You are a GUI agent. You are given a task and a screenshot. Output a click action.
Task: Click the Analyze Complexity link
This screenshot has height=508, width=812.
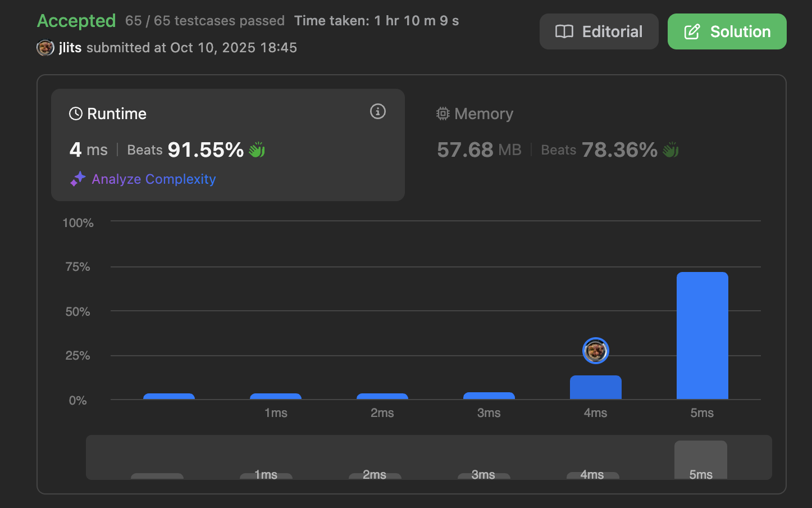153,179
